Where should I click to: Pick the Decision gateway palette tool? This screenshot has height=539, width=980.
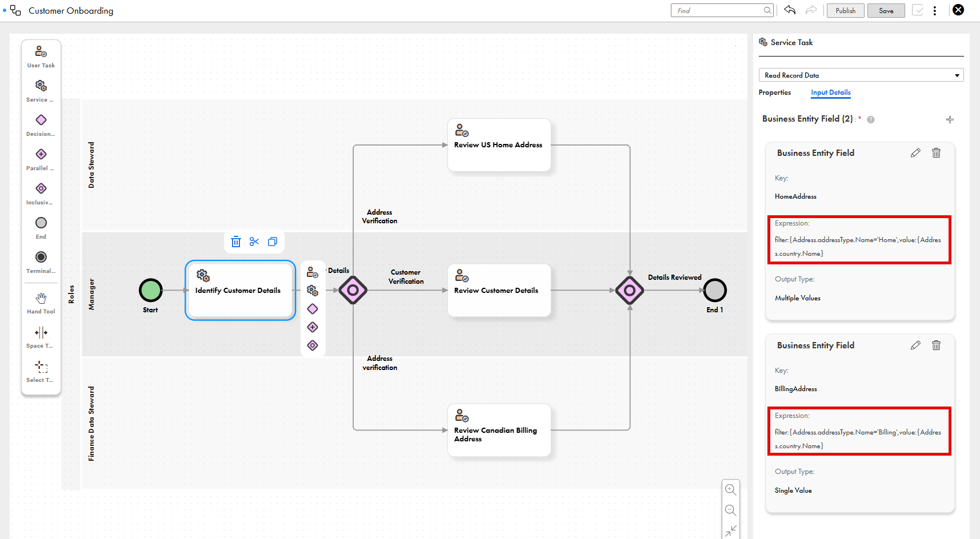tap(41, 125)
